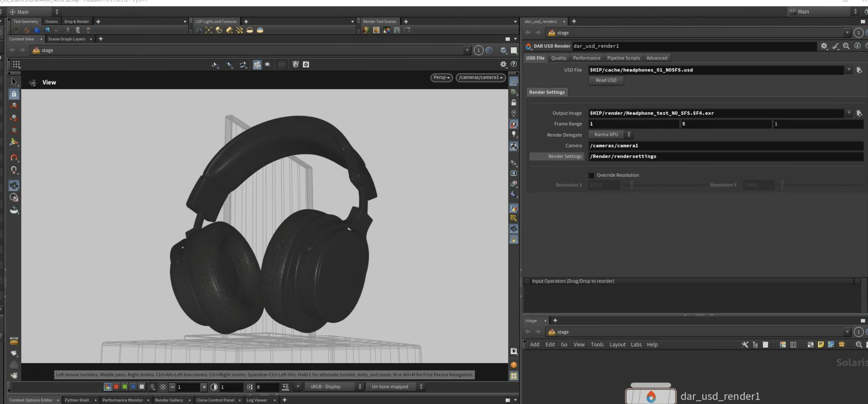868x404 pixels.
Task: Select the Rotate tool in the viewport toolbar
Action: (14, 118)
